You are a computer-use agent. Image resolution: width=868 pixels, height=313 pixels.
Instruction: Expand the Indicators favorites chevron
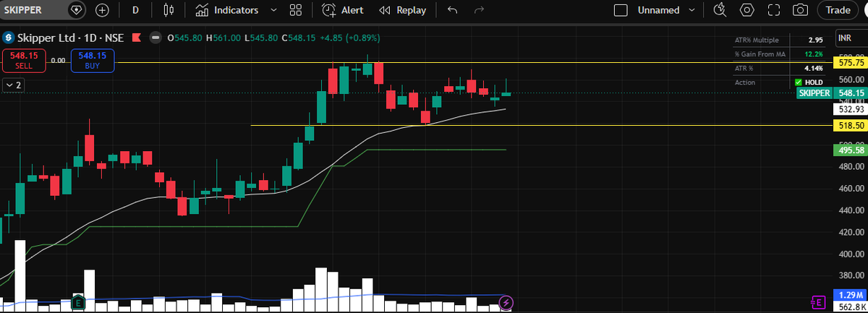pos(273,10)
